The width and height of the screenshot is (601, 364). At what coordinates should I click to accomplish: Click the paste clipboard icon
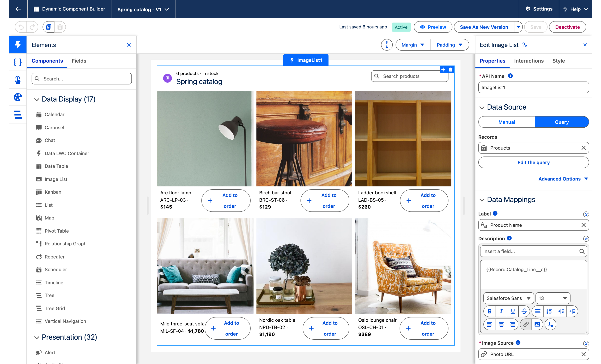(60, 27)
